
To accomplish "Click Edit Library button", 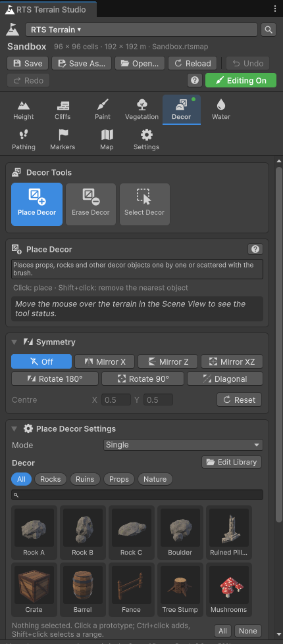I will (x=232, y=462).
